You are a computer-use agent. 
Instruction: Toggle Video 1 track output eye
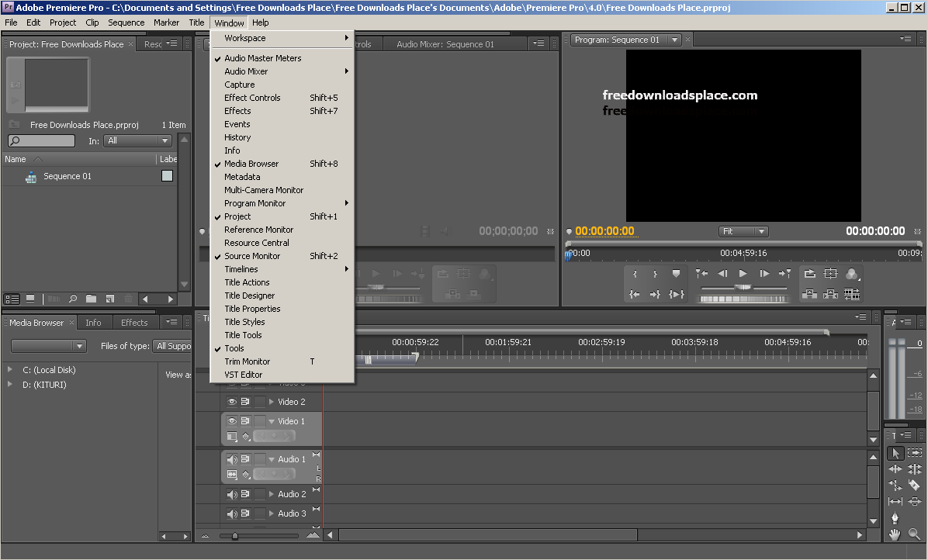point(232,421)
